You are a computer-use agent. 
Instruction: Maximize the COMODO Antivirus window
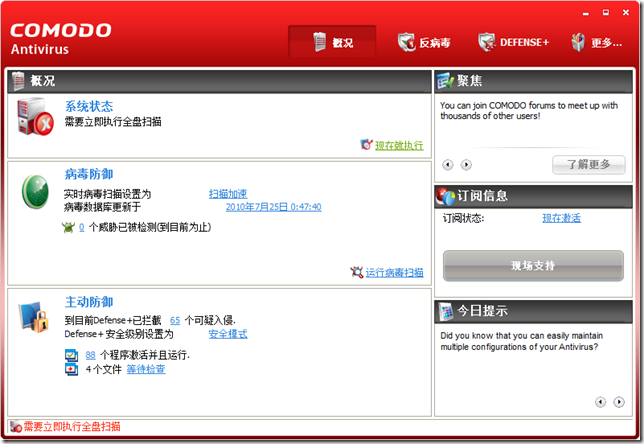606,13
